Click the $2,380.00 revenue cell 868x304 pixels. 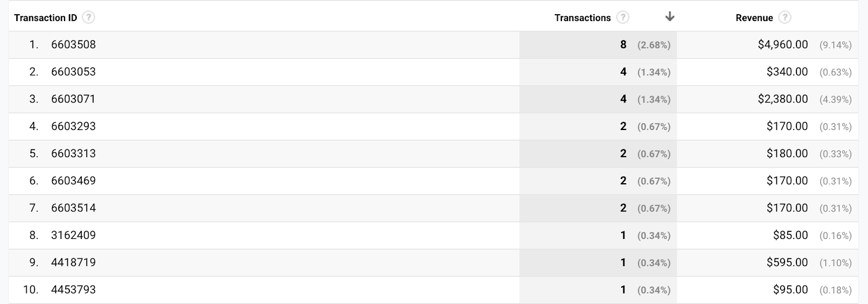[x=782, y=99]
